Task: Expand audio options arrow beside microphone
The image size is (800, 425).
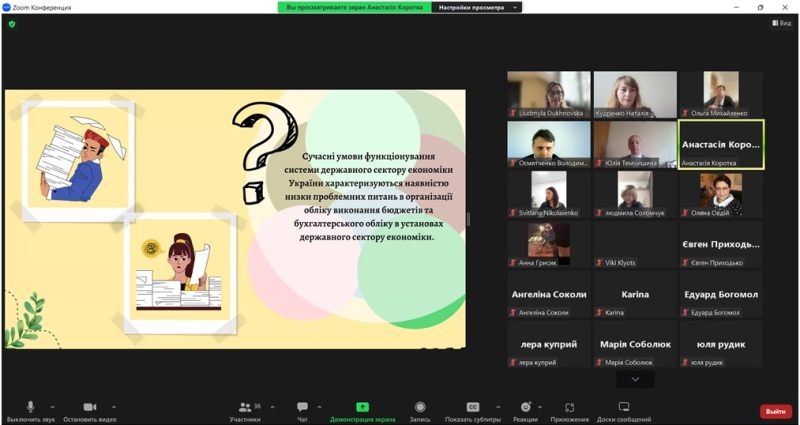Action: point(52,407)
